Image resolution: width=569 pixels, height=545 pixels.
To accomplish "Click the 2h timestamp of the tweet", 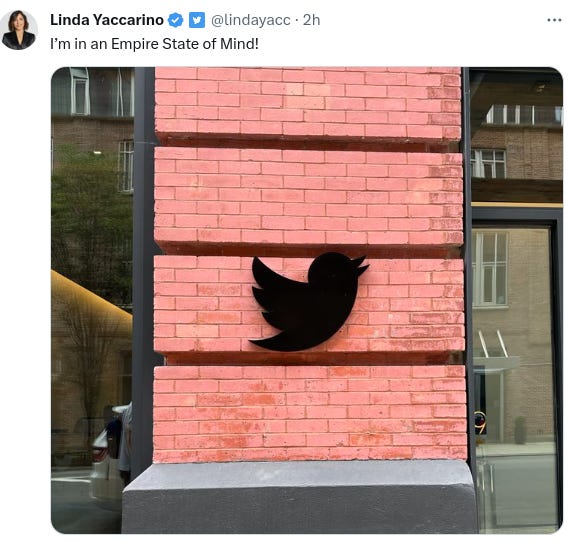I will pos(311,20).
